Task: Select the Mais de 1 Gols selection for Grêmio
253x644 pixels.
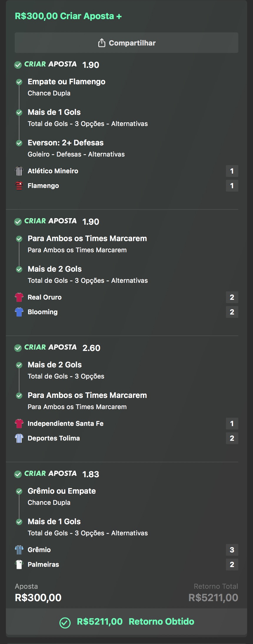Action: (54, 522)
